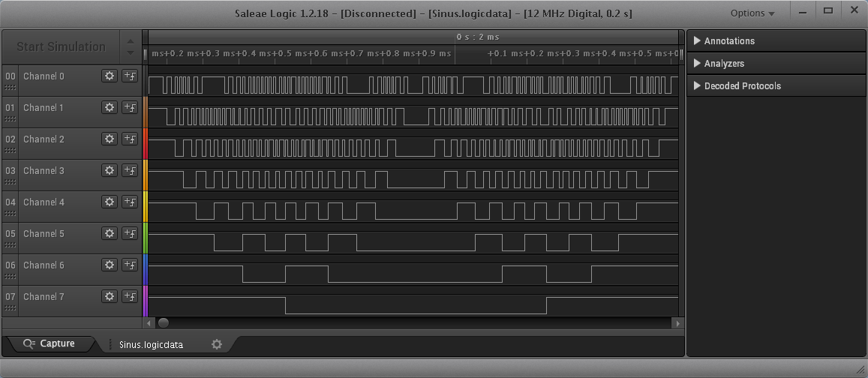Grab the Channel 3 drag handle
868x378 pixels.
pos(11,181)
